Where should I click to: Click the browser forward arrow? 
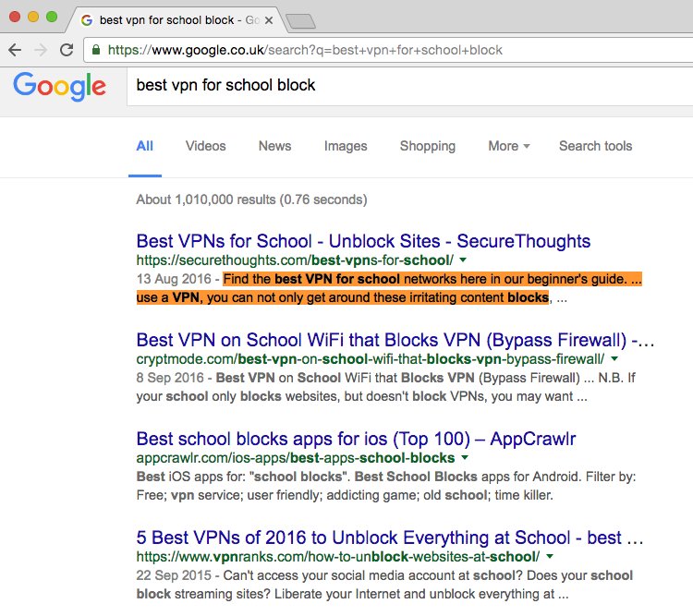point(41,50)
